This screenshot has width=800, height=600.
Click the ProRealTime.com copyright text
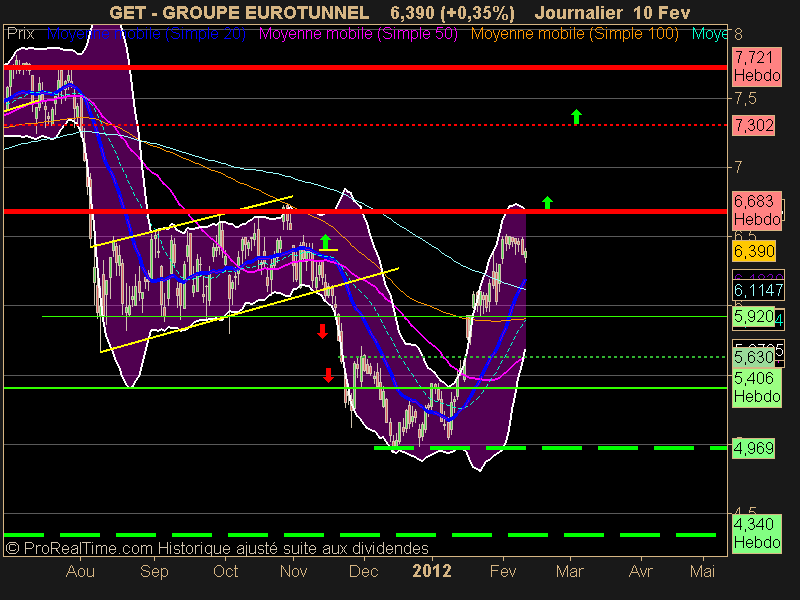pos(217,548)
